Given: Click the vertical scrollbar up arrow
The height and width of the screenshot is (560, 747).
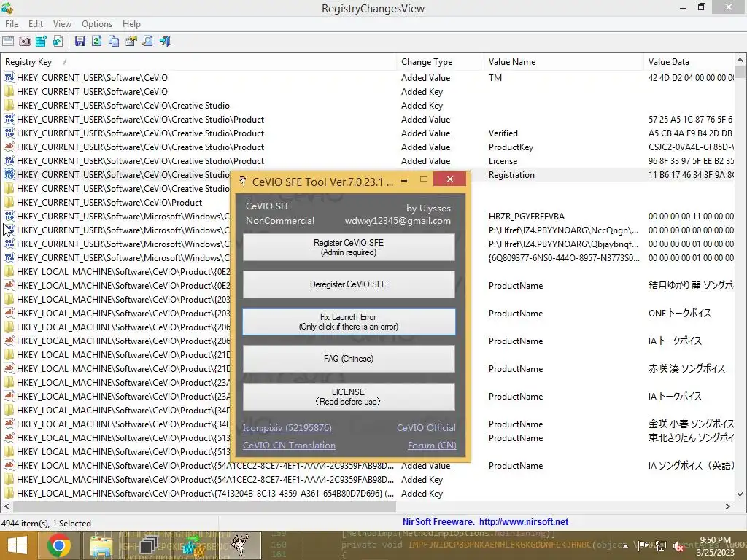Looking at the screenshot, I should [740, 60].
